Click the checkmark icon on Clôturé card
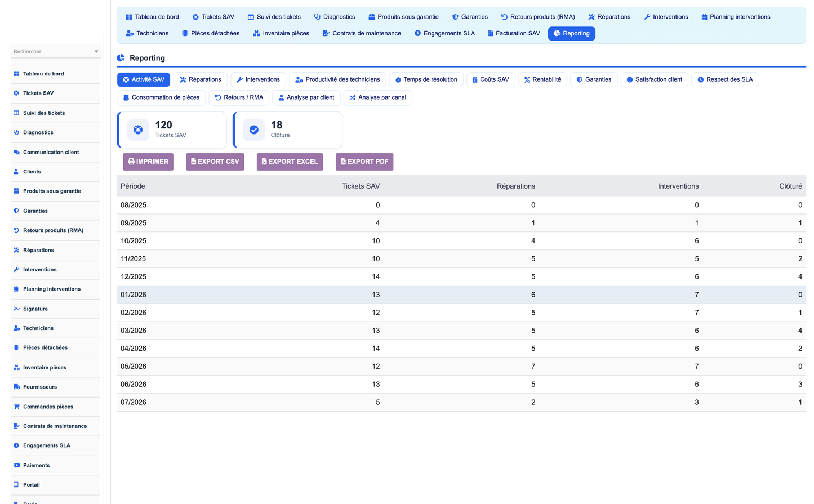 pyautogui.click(x=254, y=130)
